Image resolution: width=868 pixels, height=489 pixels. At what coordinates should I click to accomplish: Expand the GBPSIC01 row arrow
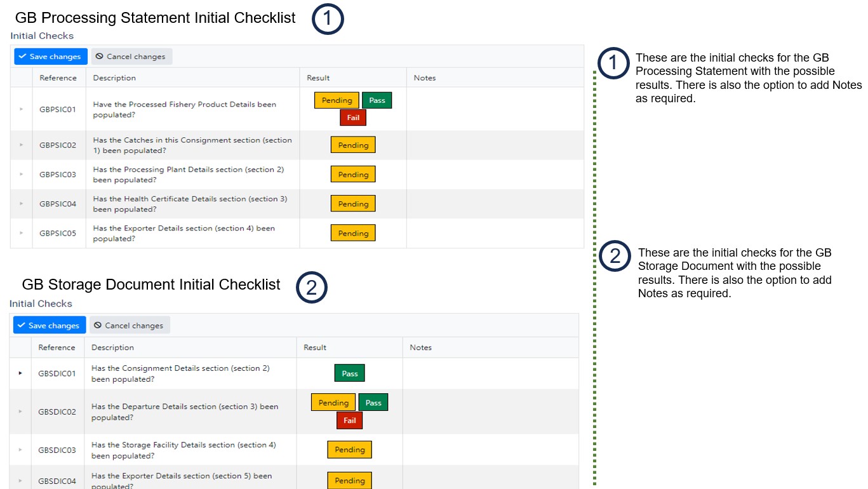(x=21, y=109)
